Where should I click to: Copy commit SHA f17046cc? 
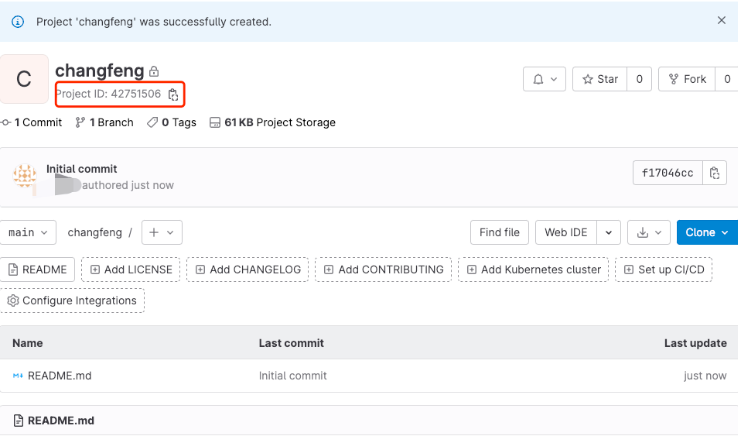point(714,173)
